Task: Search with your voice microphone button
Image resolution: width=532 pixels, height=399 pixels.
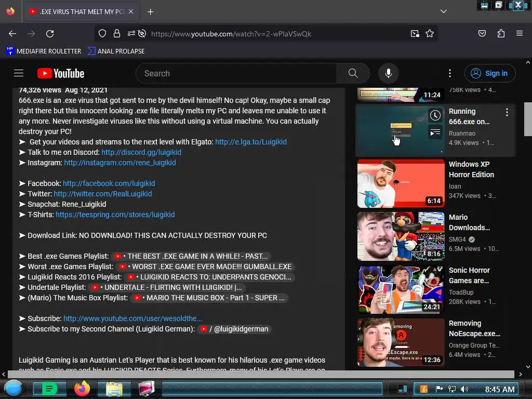Action: click(389, 73)
